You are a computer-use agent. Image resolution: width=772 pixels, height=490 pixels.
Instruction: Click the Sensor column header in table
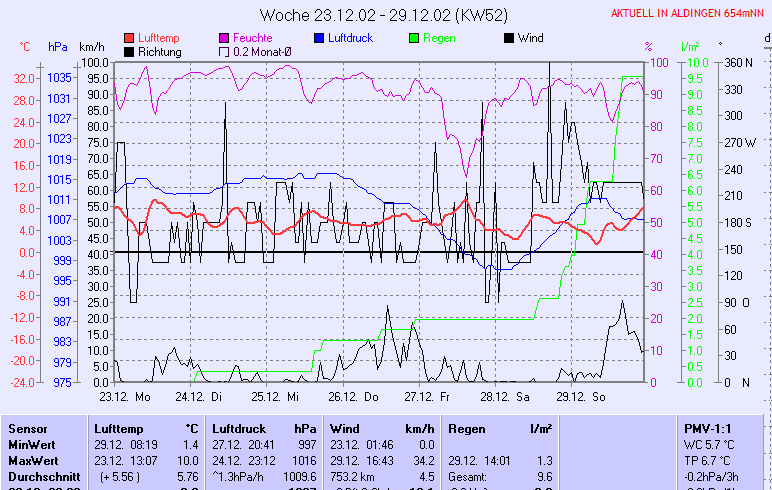click(x=27, y=427)
